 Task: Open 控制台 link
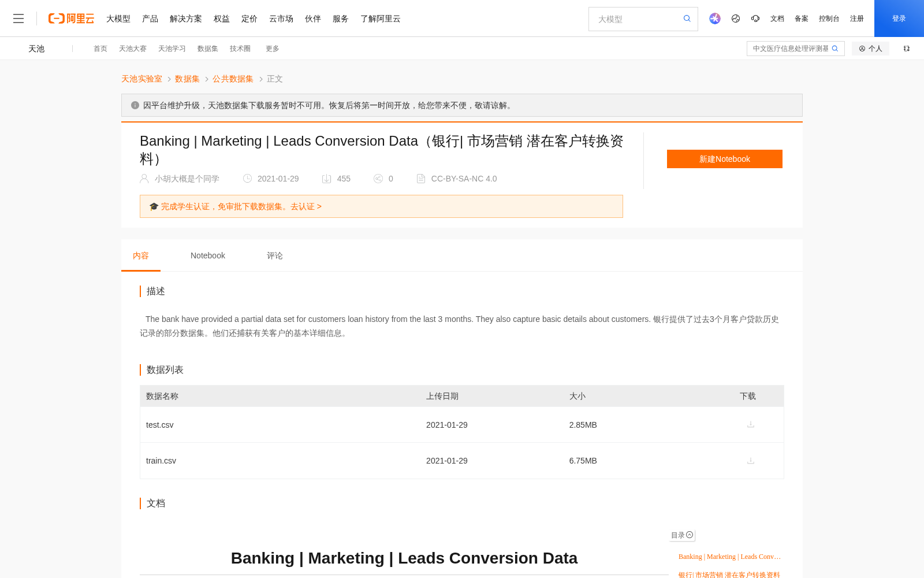tap(829, 18)
